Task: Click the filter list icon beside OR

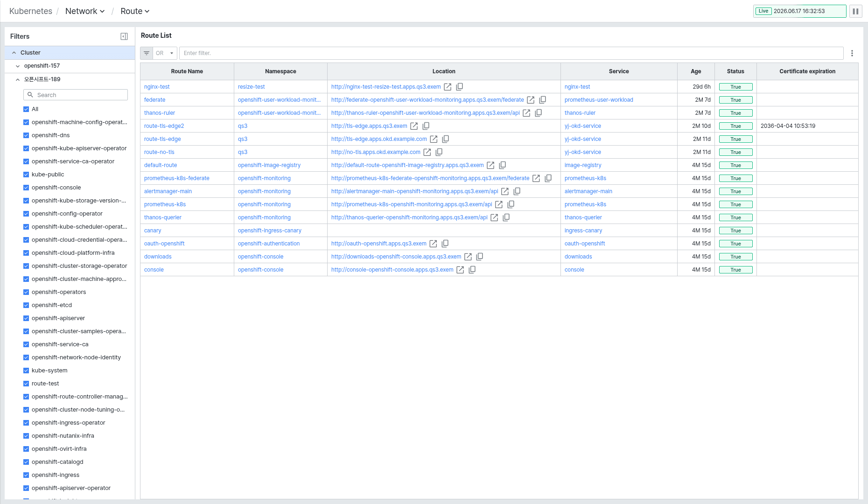Action: (147, 53)
